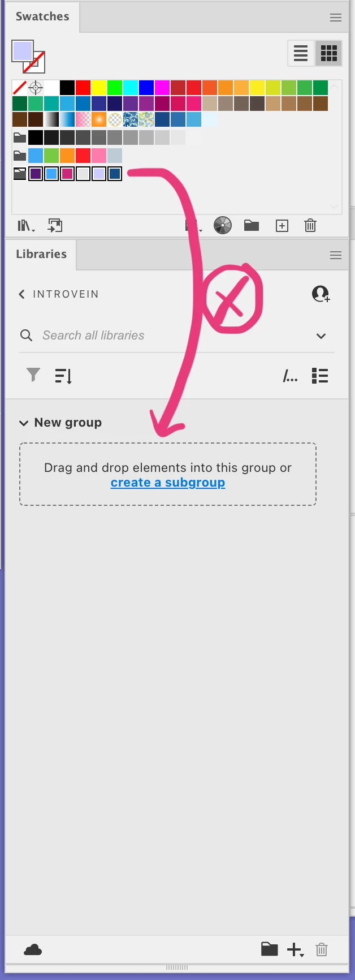This screenshot has width=355, height=980.
Task: Pick the green swatch in brights group
Action: 51,156
